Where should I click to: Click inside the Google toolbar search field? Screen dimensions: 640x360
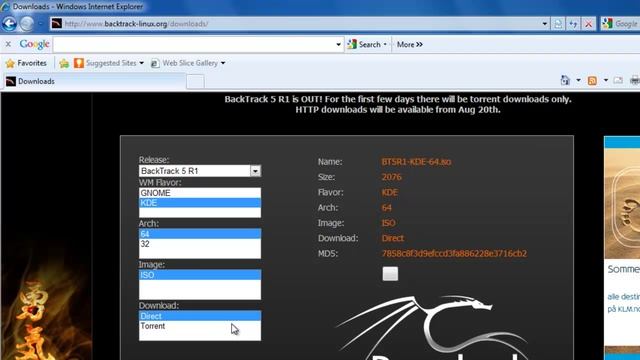pos(193,44)
